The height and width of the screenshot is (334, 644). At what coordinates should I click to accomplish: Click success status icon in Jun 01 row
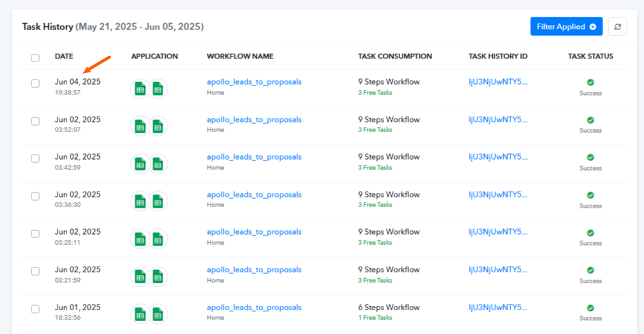pyautogui.click(x=591, y=308)
